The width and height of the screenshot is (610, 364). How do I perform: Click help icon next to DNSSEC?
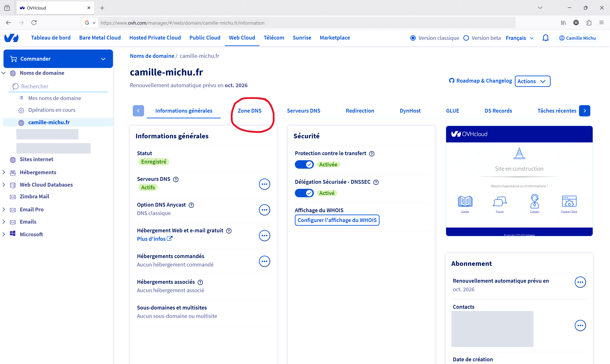click(376, 182)
